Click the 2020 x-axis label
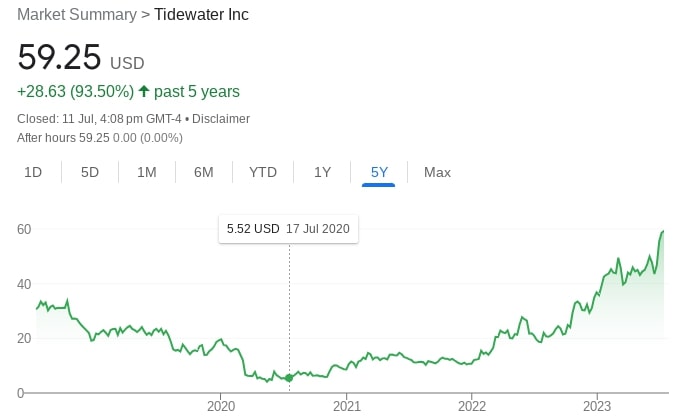676x417 pixels. 221,406
